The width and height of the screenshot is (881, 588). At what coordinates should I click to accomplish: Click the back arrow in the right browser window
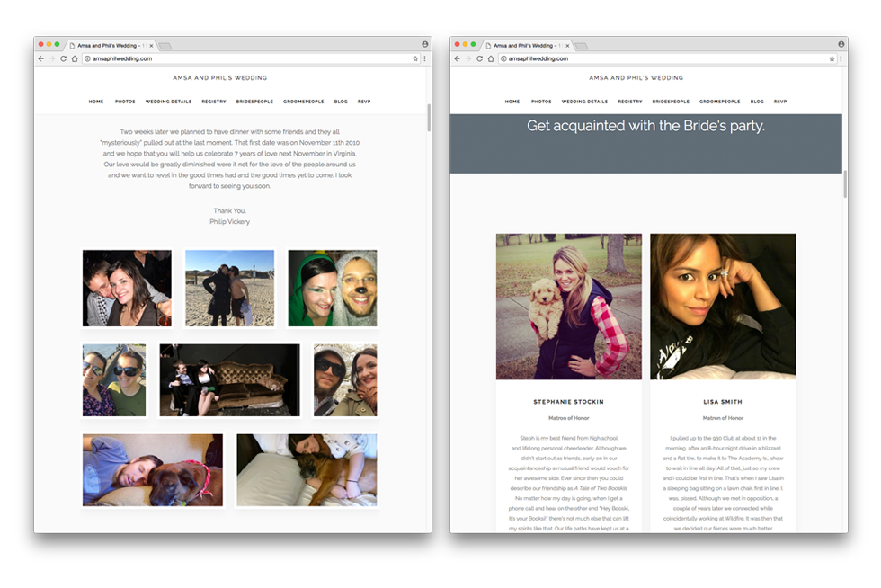pos(458,58)
